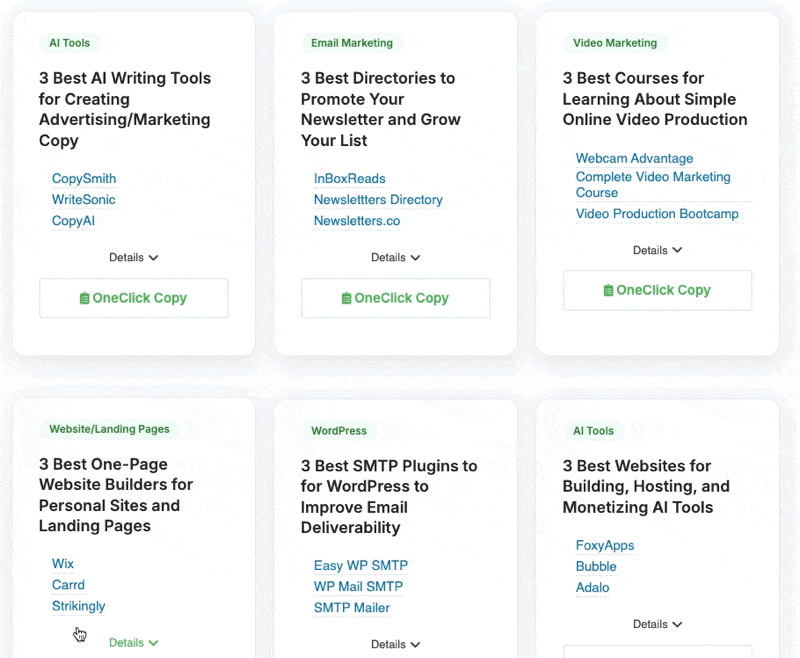Image resolution: width=800 pixels, height=658 pixels.
Task: Open Details for SMTP plugins card
Action: 395,645
